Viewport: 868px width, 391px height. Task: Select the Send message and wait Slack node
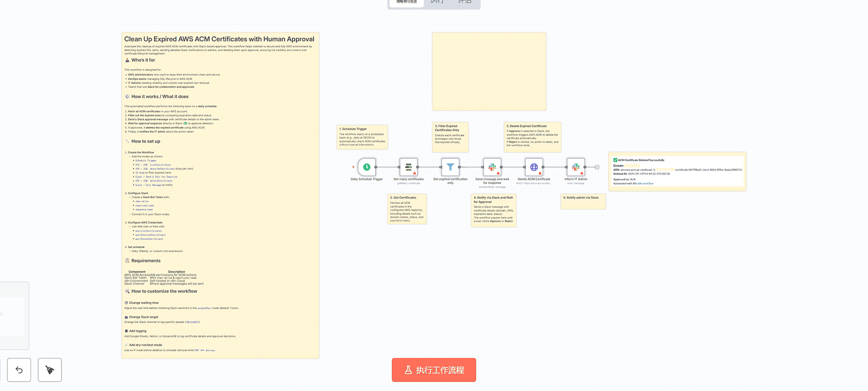tap(492, 167)
